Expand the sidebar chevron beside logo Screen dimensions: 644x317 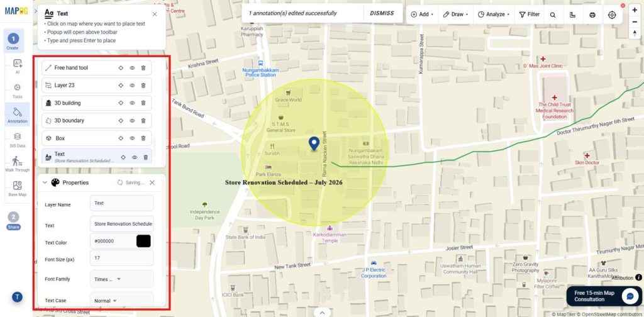36,11
